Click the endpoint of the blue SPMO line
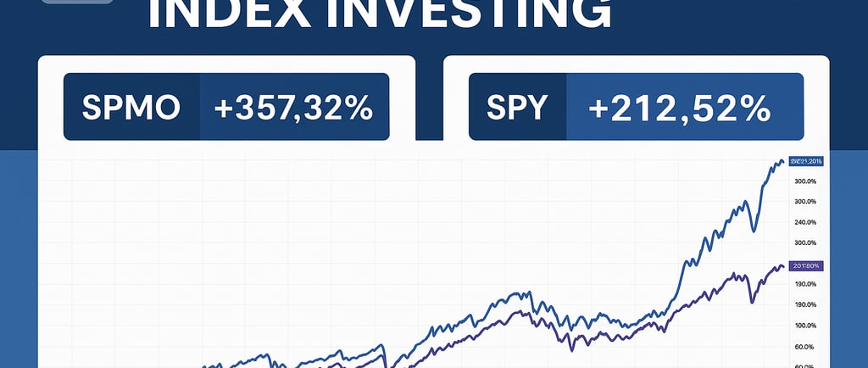 (782, 162)
